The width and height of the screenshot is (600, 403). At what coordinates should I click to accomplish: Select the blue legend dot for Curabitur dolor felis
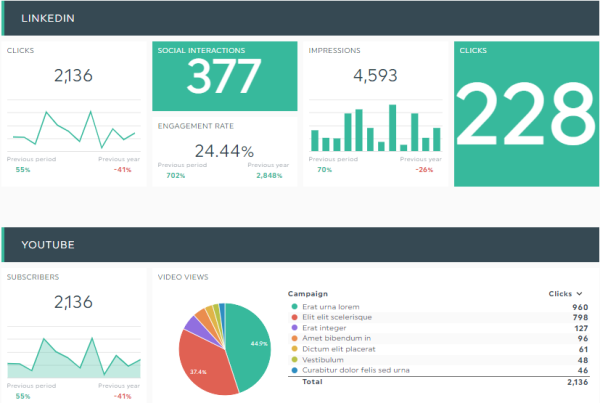[x=294, y=370]
